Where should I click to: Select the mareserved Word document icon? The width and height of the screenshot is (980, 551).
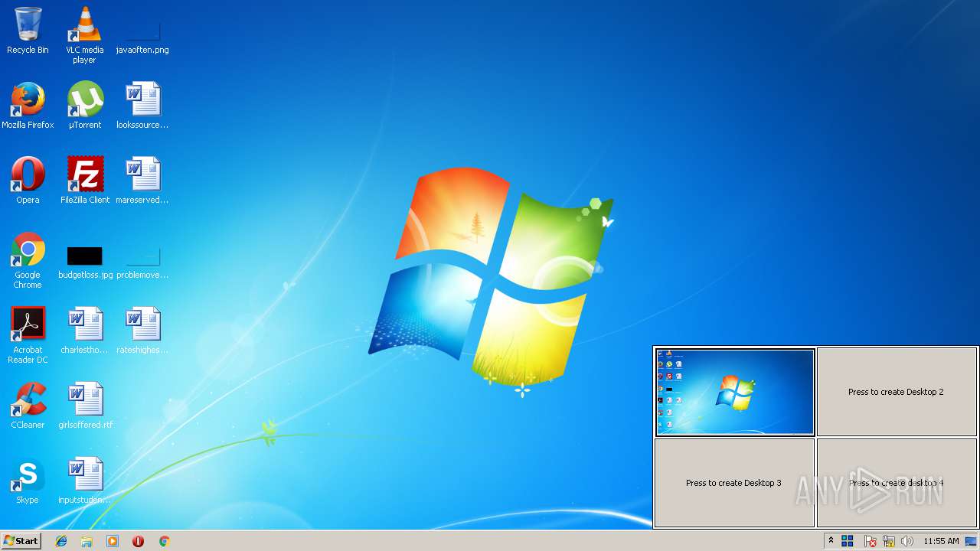(142, 181)
